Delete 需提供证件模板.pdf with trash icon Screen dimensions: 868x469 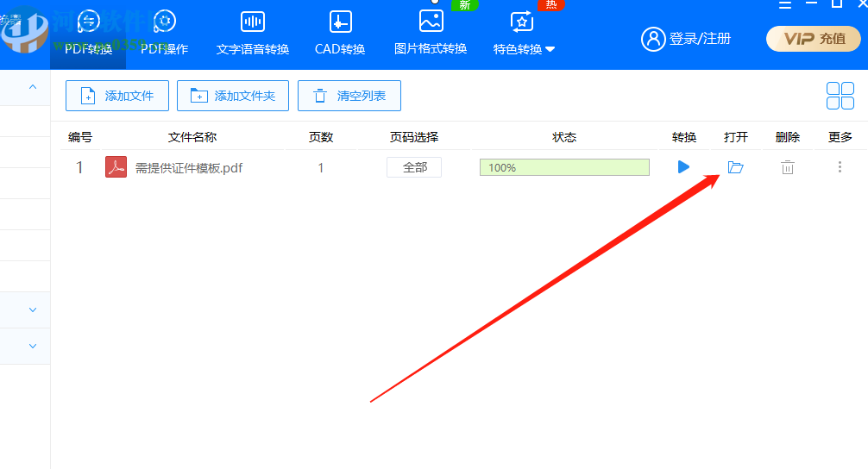tap(787, 167)
